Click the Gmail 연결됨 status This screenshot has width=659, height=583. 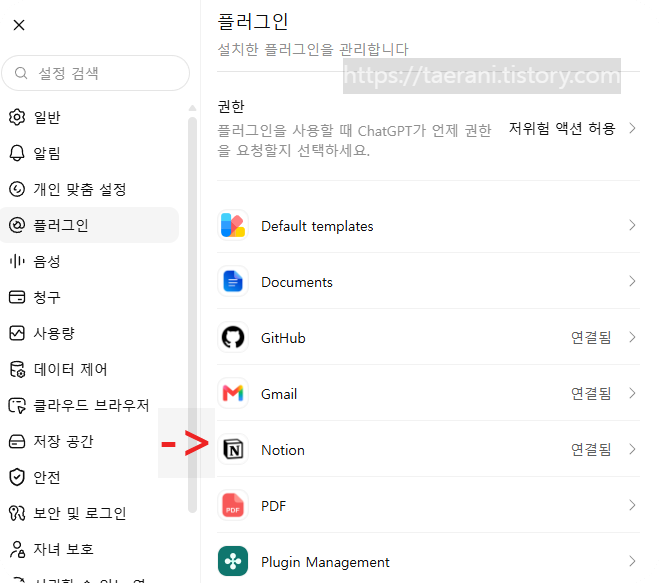point(591,393)
